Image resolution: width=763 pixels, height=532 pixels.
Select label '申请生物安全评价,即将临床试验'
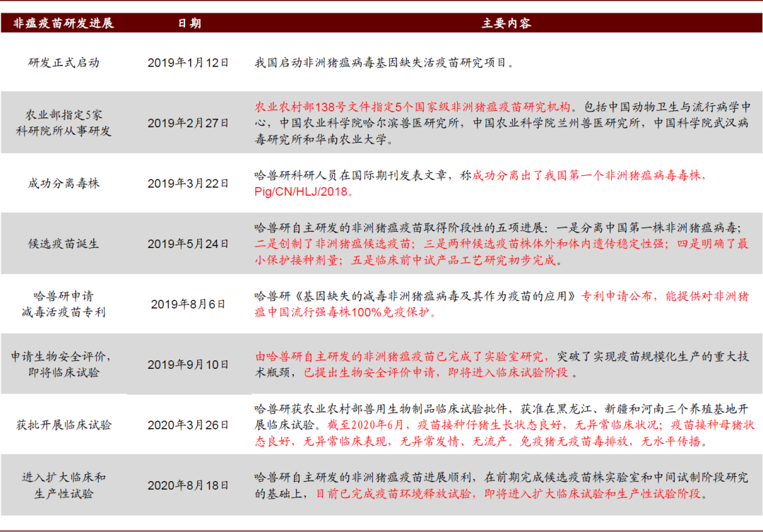61,364
